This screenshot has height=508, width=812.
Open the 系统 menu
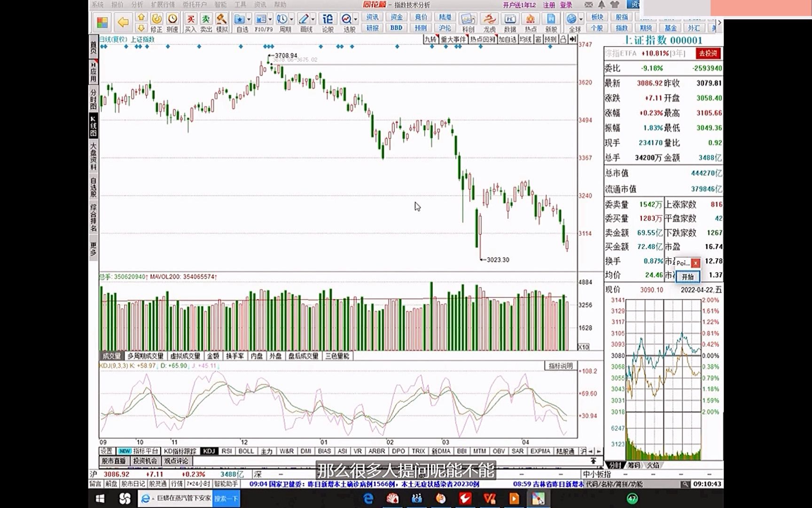[98, 5]
